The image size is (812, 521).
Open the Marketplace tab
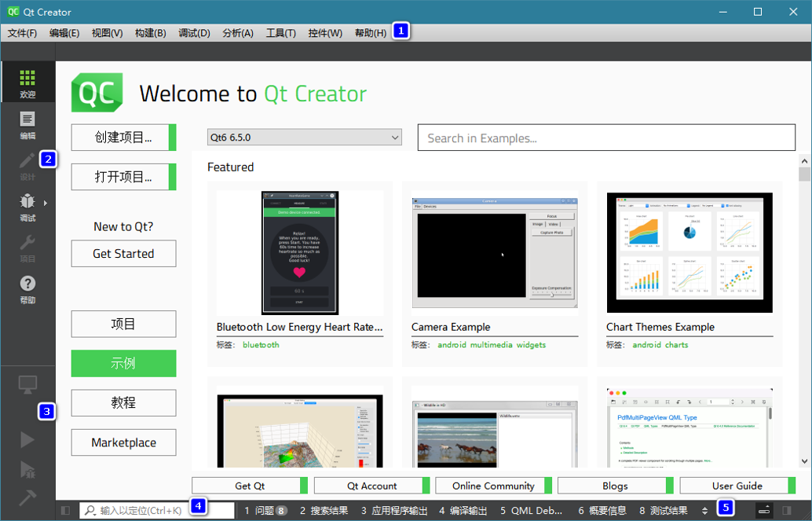click(124, 442)
